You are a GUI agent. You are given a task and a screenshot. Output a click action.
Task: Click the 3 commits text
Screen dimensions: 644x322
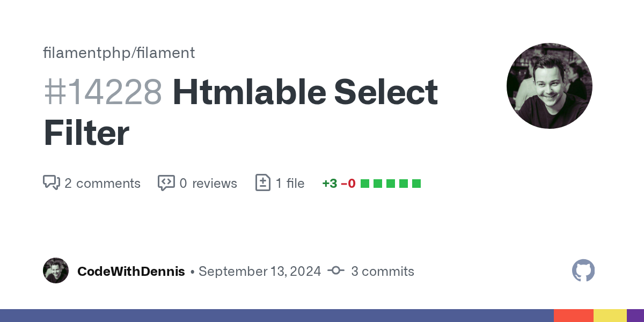tap(382, 272)
